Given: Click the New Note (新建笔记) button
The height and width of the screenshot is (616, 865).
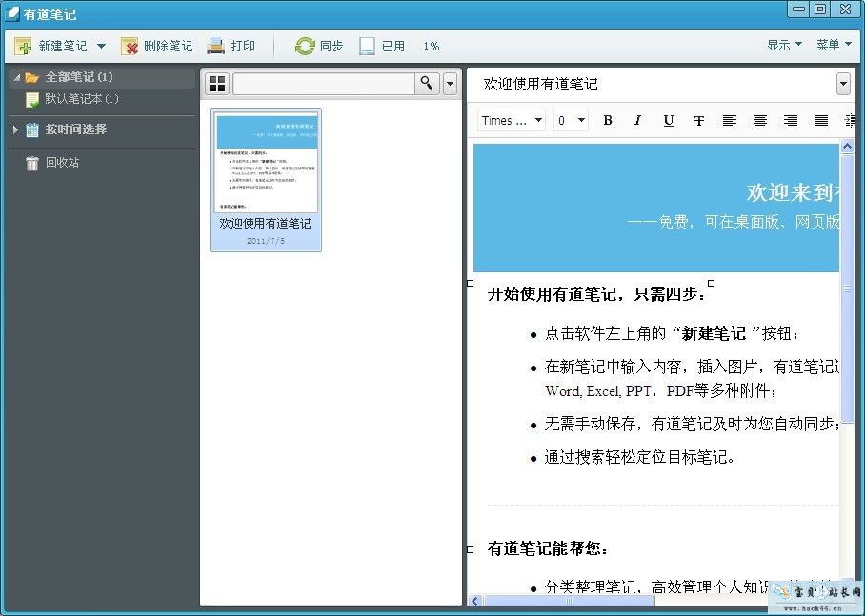Looking at the screenshot, I should [x=50, y=46].
